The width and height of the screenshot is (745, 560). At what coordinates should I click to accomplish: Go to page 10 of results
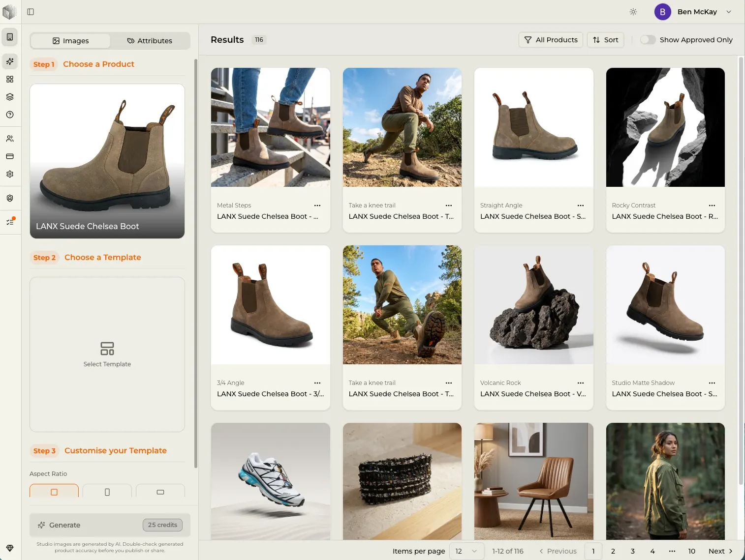click(692, 551)
